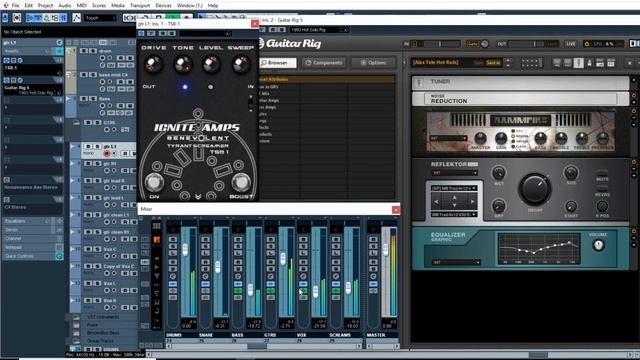Toggle record enable on the gtr L1 track
Image resolution: width=640 pixels, height=360 pixels.
pyautogui.click(x=107, y=153)
